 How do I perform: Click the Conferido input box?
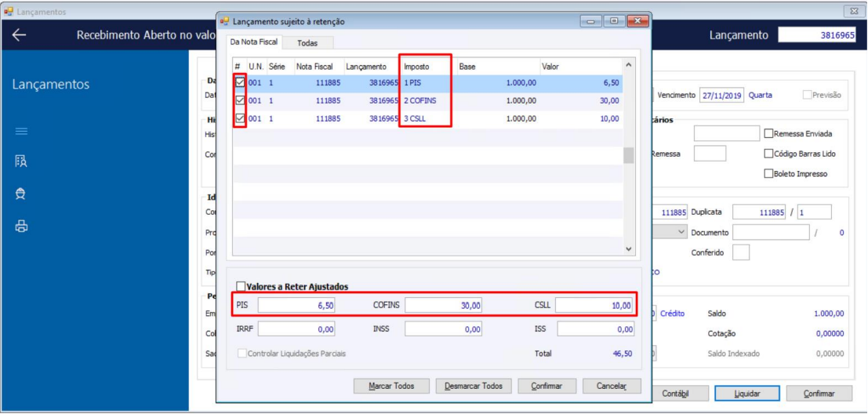pos(741,252)
